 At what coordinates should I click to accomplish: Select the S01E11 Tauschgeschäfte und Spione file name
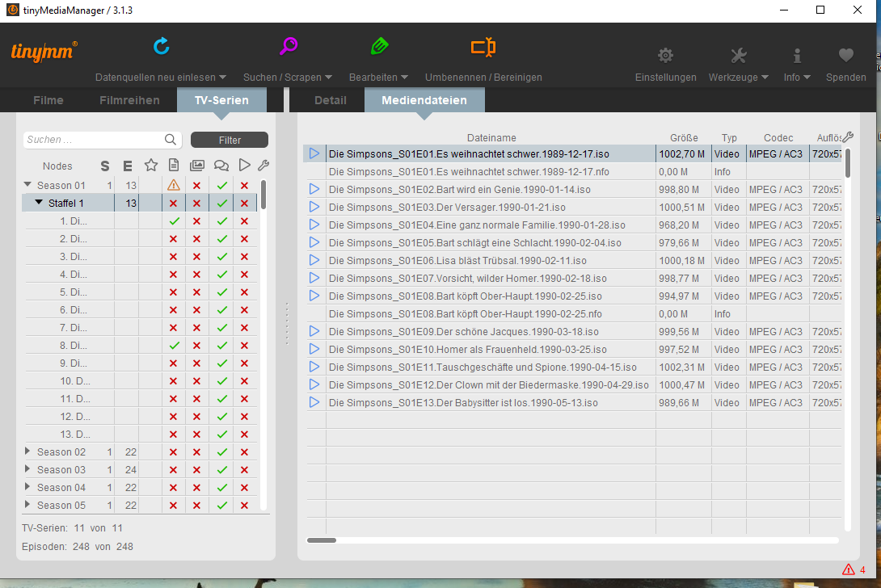click(483, 367)
